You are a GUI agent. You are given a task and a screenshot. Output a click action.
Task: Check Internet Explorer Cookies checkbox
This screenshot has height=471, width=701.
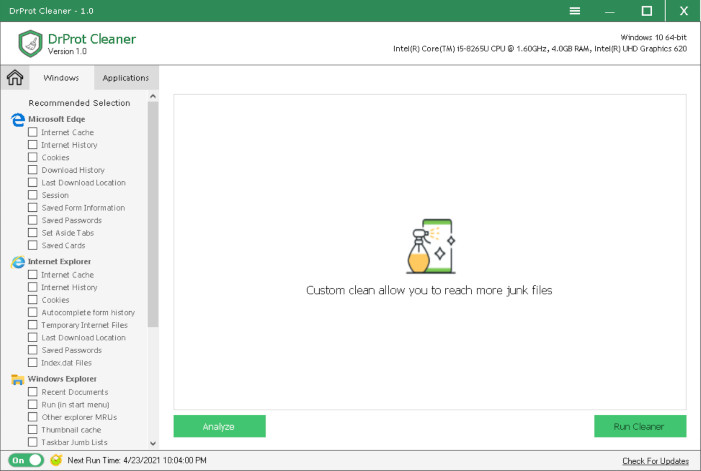click(33, 299)
